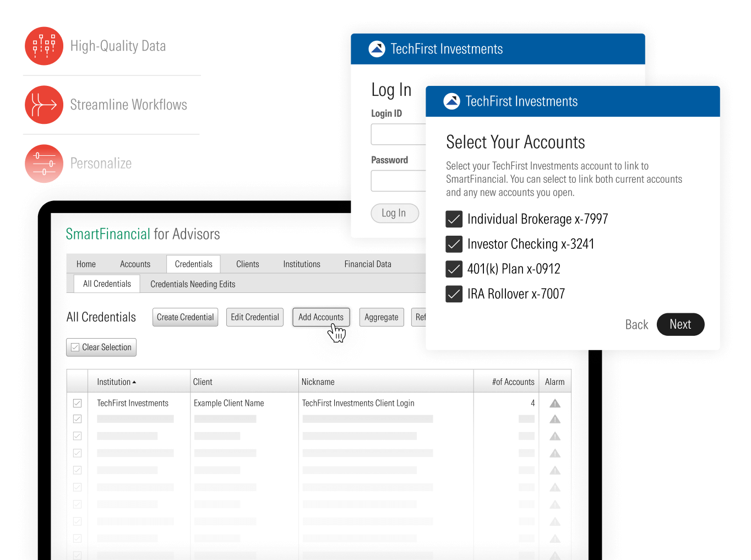The width and height of the screenshot is (751, 560).
Task: Switch to Credentials Needing Edits subtab
Action: click(x=193, y=284)
